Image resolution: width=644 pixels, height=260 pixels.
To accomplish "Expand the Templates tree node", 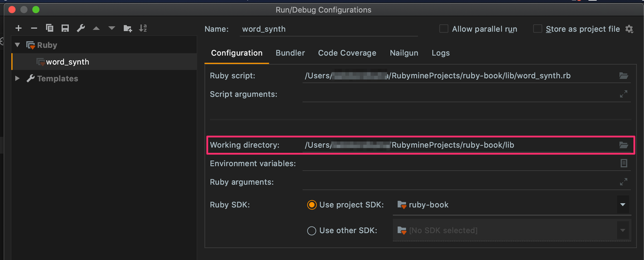I will pos(18,78).
